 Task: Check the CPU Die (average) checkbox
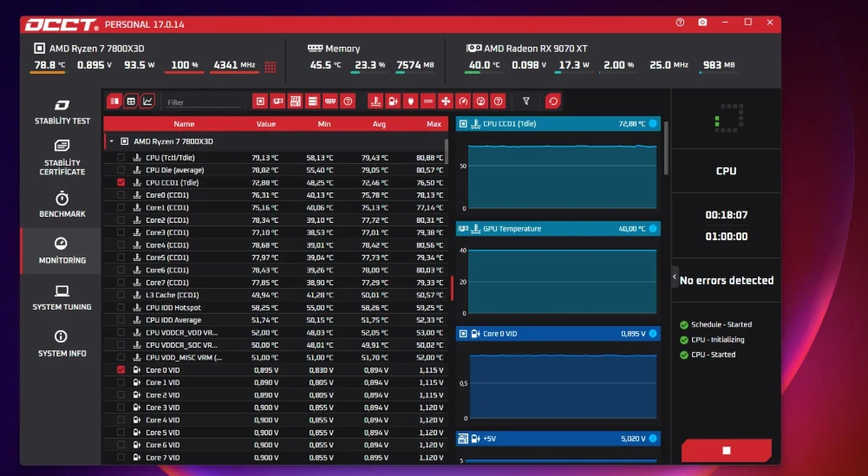[x=121, y=170]
